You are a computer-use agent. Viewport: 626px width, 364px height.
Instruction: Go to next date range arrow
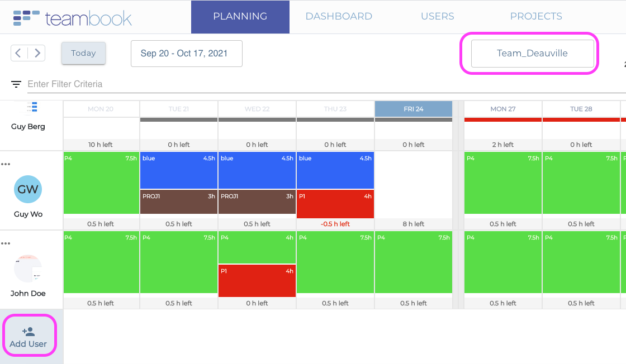pos(37,53)
